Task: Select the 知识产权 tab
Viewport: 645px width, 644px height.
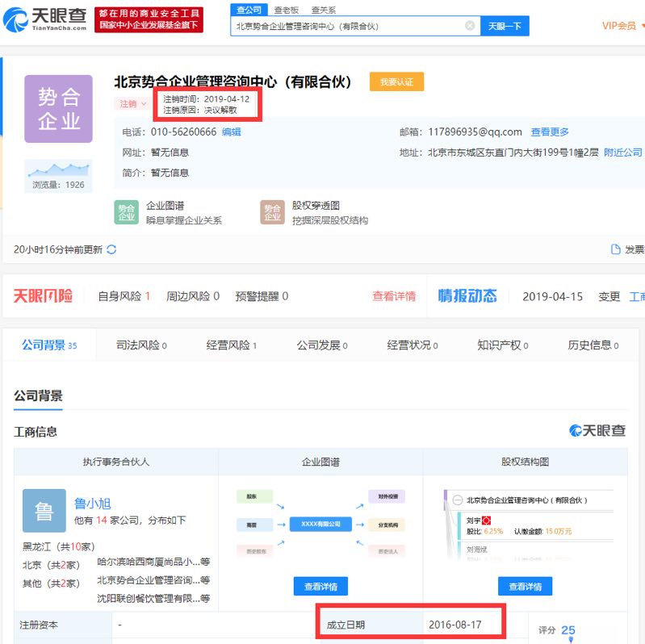Action: [503, 345]
